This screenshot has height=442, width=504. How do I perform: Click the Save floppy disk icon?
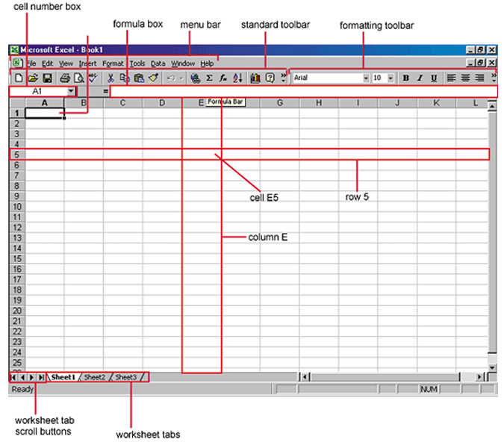47,78
